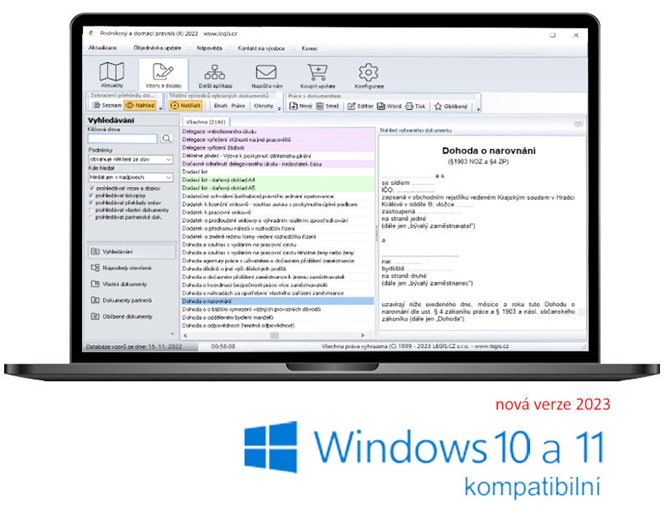Open the Kde hledat dropdown
The height and width of the screenshot is (507, 670).
click(131, 177)
